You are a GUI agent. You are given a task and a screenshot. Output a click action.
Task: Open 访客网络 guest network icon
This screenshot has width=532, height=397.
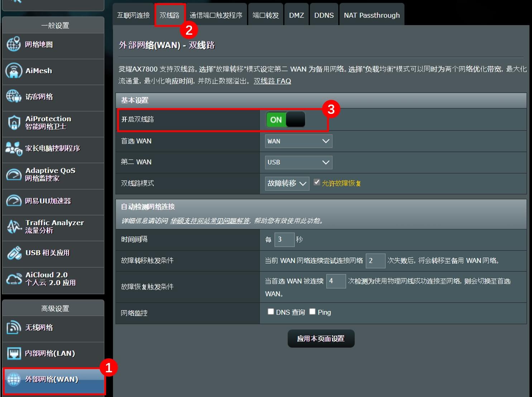pyautogui.click(x=14, y=96)
